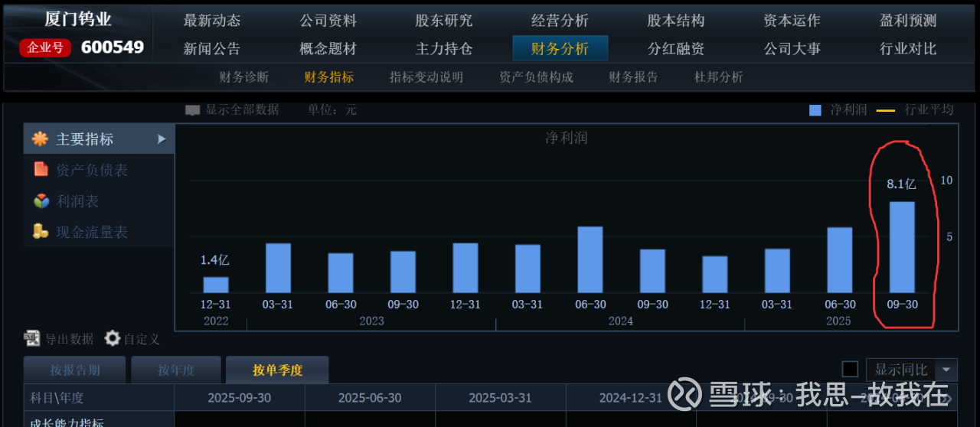The width and height of the screenshot is (980, 427).
Task: Click the 现金流量表 coins icon
Action: (41, 231)
